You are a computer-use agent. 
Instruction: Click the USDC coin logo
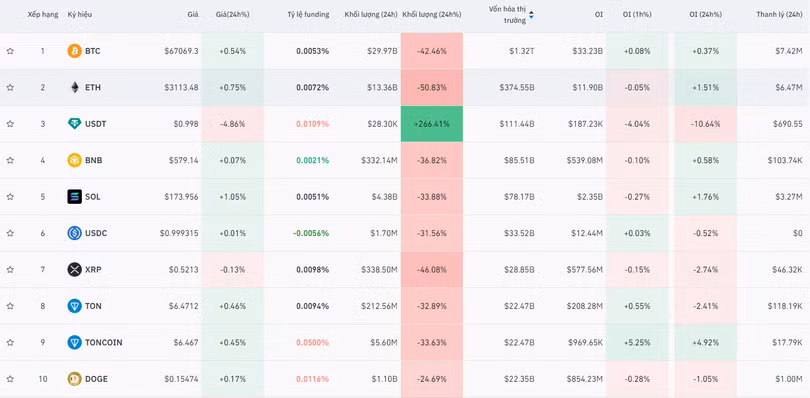(75, 233)
